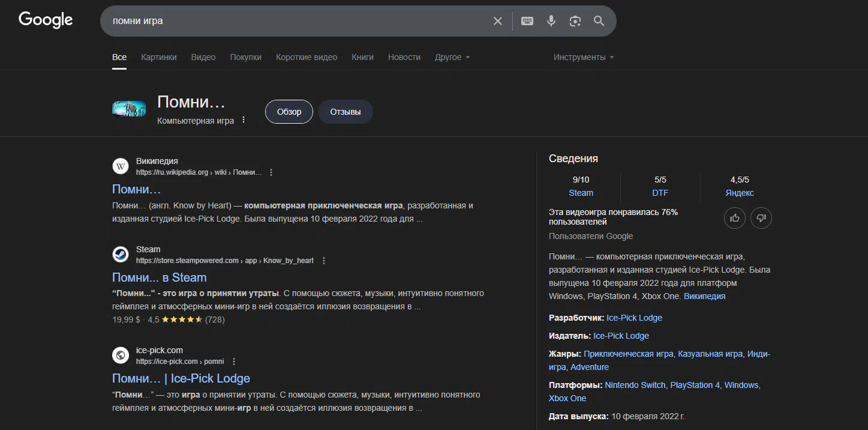The height and width of the screenshot is (430, 868).
Task: Clear the search query with X
Action: (x=498, y=21)
